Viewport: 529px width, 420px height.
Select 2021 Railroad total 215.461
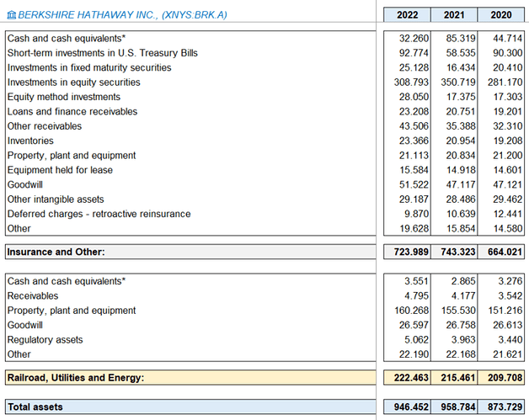[458, 378]
